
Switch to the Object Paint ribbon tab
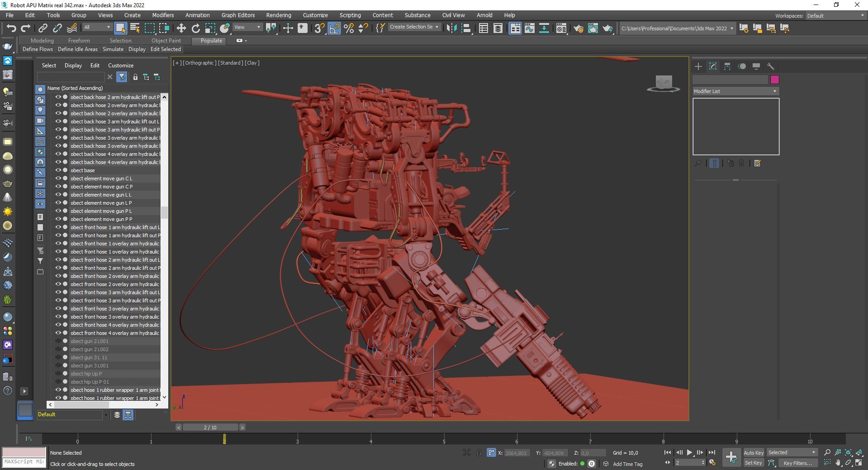(x=166, y=41)
